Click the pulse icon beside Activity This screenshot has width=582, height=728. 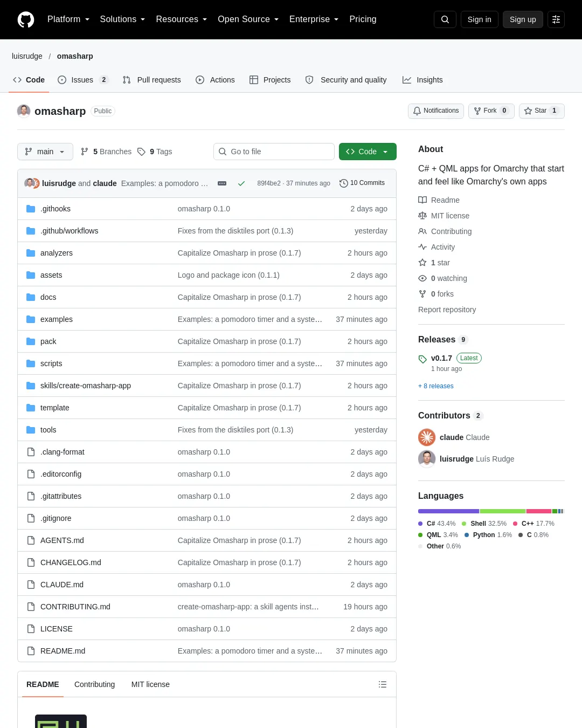tap(422, 247)
